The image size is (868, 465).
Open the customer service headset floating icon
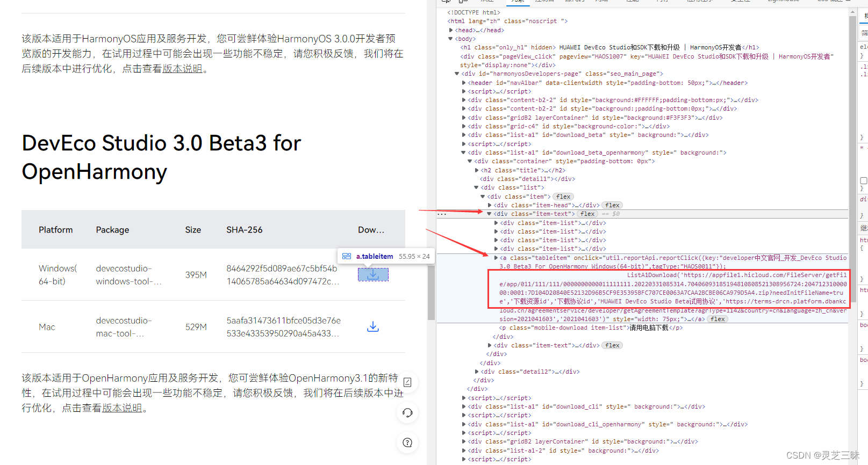click(x=407, y=412)
